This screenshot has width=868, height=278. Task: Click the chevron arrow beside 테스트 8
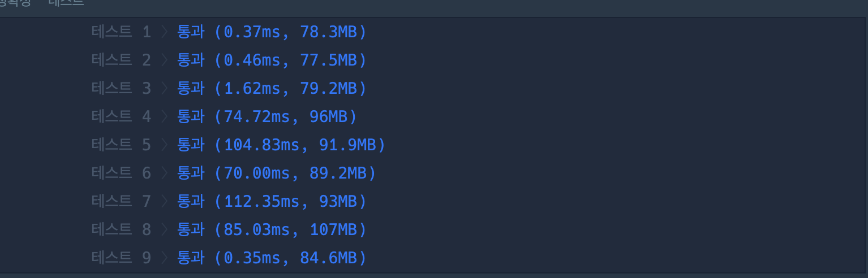[x=164, y=230]
